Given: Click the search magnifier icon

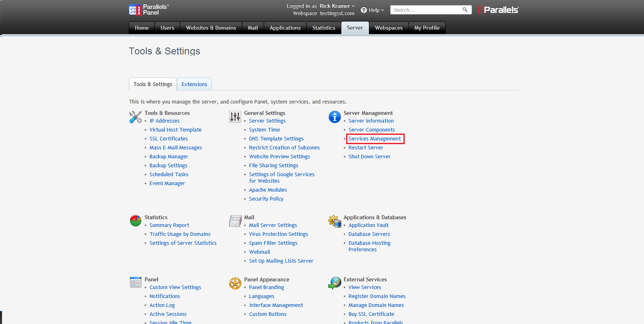Looking at the screenshot, I should (465, 10).
